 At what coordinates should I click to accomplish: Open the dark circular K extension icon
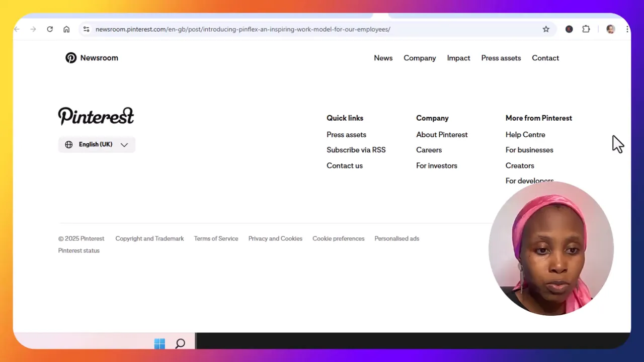(x=569, y=29)
